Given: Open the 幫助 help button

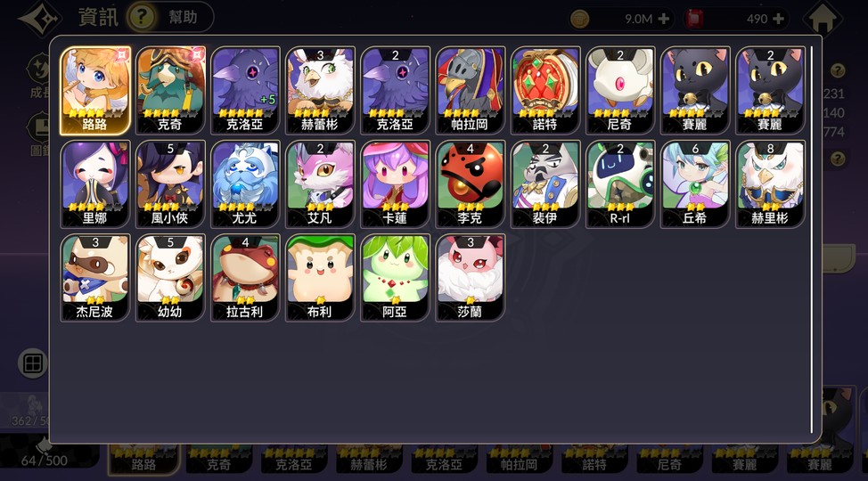Looking at the screenshot, I should coord(170,17).
